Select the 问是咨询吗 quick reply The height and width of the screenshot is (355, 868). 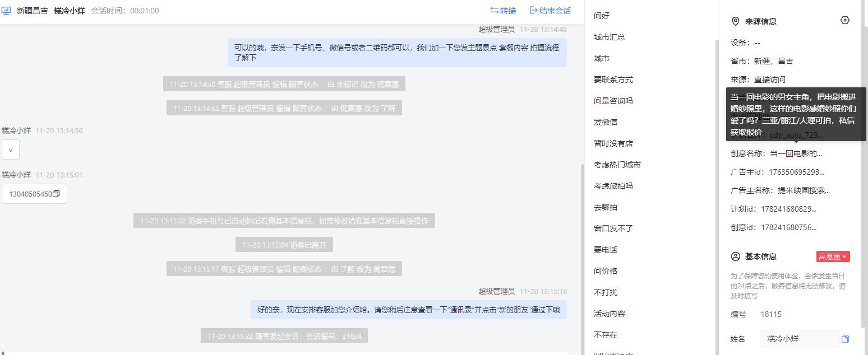point(613,101)
